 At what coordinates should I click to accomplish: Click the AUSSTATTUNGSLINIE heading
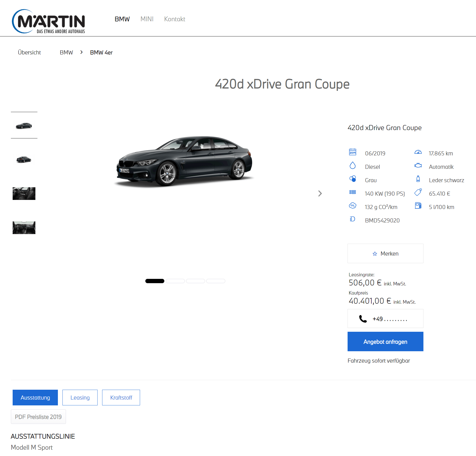pos(43,436)
